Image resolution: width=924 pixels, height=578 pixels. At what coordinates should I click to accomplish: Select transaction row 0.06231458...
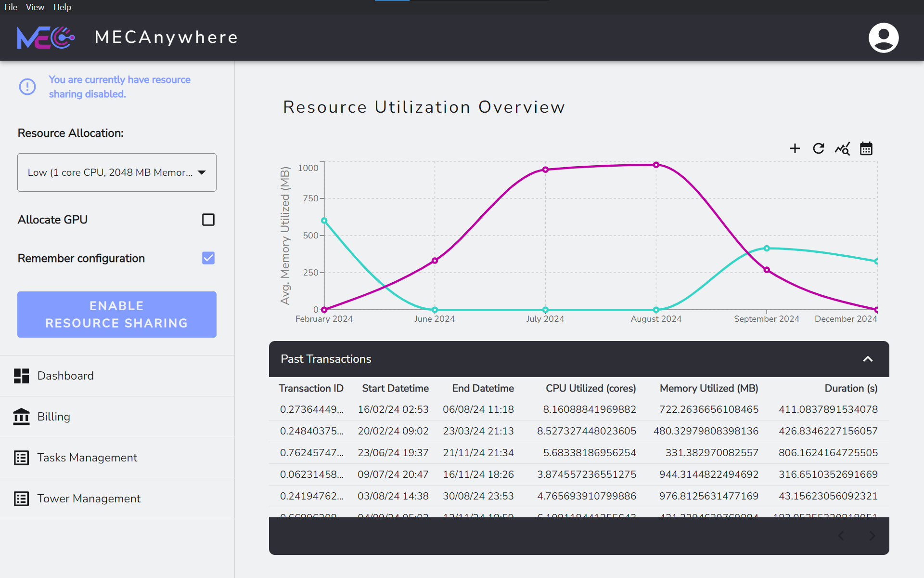579,474
